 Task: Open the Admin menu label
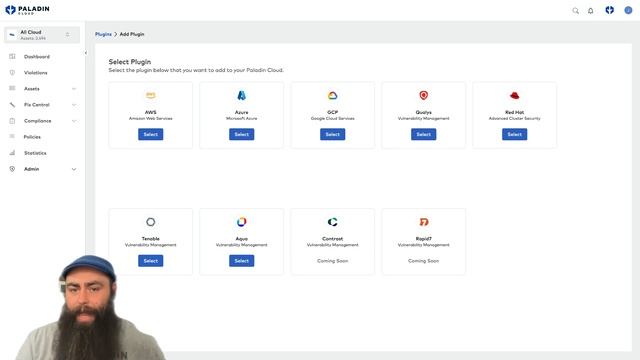(31, 169)
